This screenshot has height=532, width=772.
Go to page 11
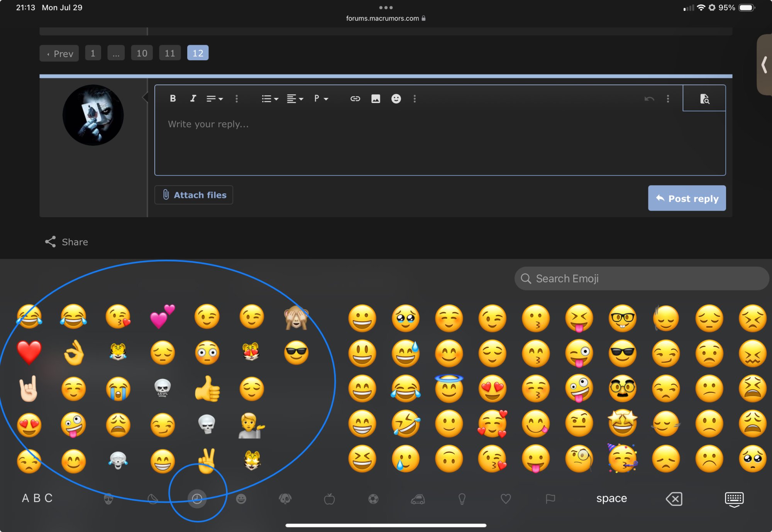(170, 53)
